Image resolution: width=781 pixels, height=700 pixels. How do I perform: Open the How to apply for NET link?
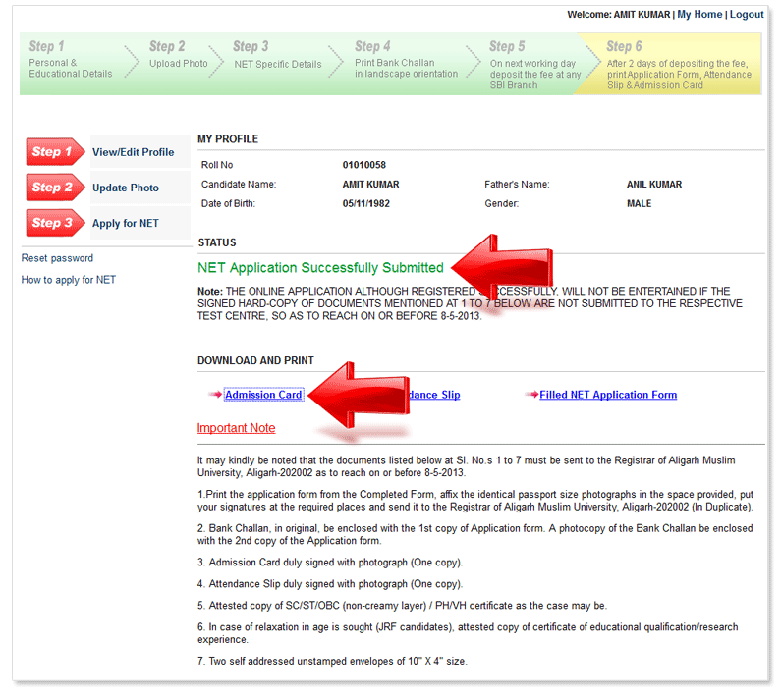point(69,280)
